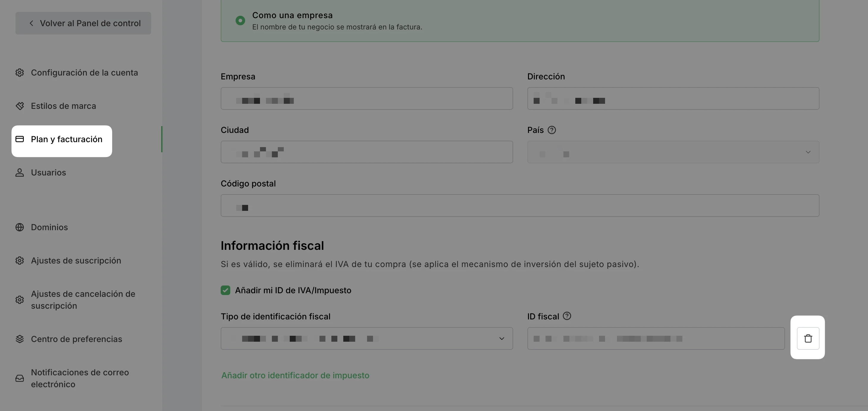Click the card icon beside Plan y facturación
This screenshot has width=868, height=411.
(x=20, y=139)
